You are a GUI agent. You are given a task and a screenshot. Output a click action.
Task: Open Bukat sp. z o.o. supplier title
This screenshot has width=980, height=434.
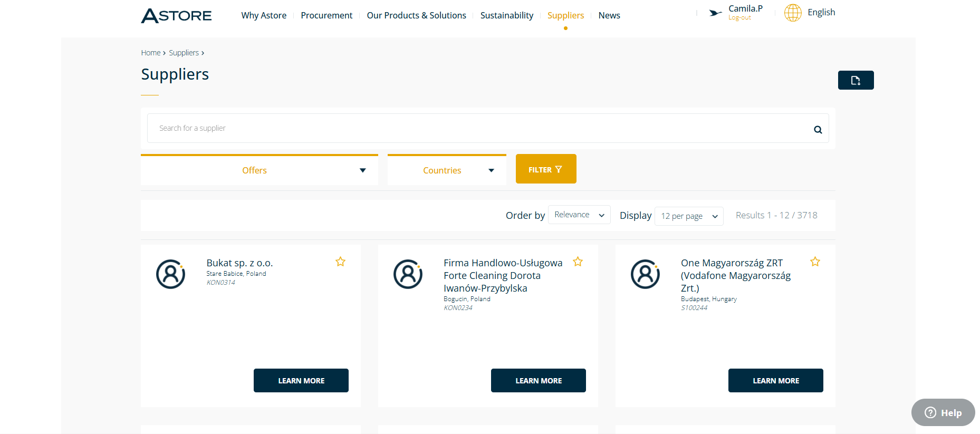point(239,263)
